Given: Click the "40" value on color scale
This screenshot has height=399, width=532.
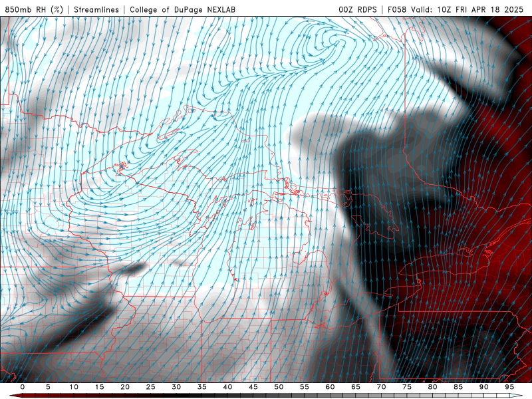Looking at the screenshot, I should [227, 387].
